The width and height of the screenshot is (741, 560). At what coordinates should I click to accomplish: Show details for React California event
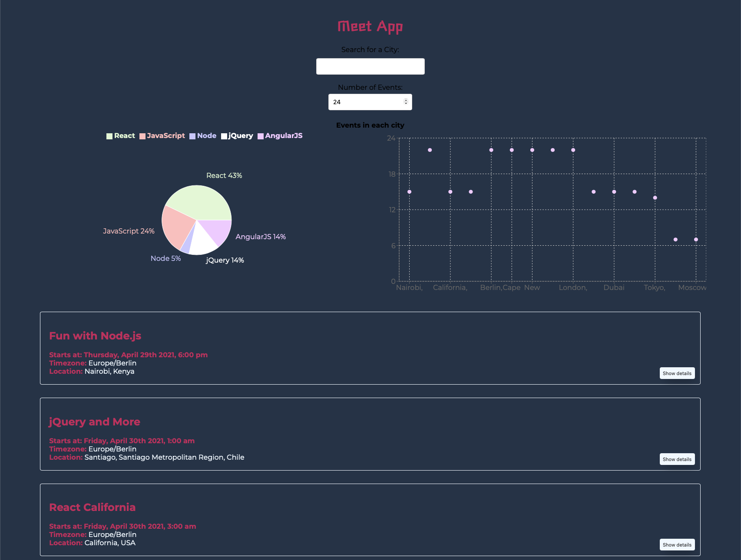click(x=677, y=545)
